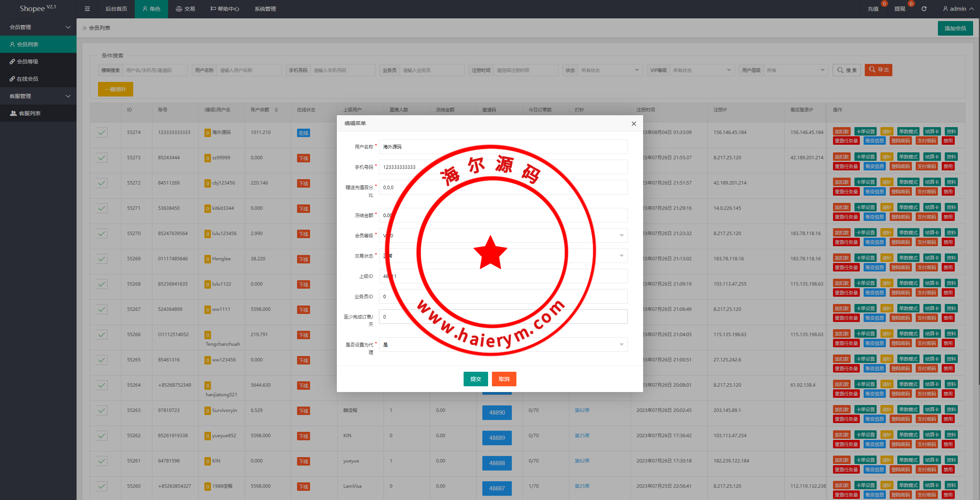Expand the 是否设置为代理 dropdown
The image size is (980, 500).
[503, 345]
